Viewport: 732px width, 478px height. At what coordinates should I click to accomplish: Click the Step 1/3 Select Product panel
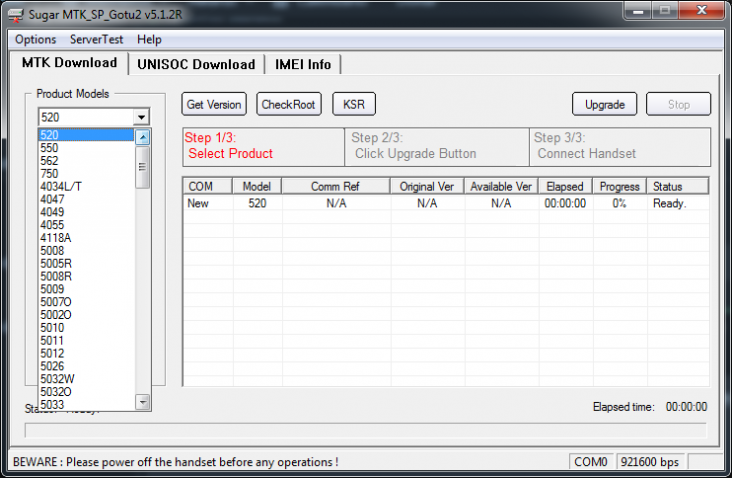(263, 147)
